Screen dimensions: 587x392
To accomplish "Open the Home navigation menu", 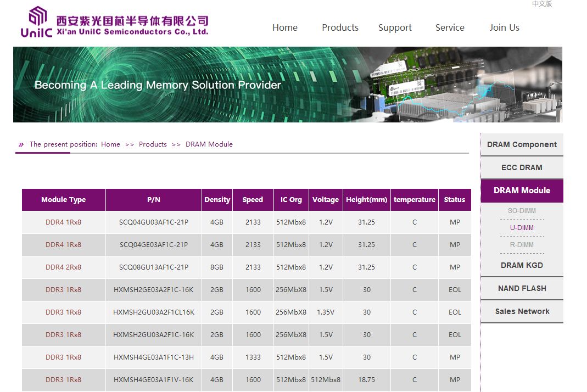I will point(284,27).
